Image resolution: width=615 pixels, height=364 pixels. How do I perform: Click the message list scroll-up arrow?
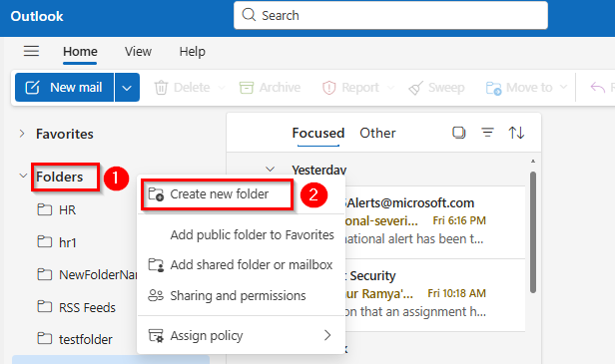[x=533, y=161]
